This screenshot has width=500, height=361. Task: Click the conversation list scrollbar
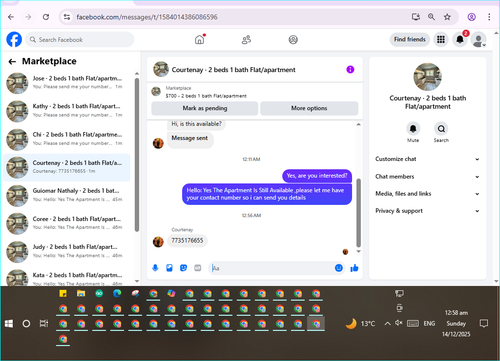pos(137,155)
